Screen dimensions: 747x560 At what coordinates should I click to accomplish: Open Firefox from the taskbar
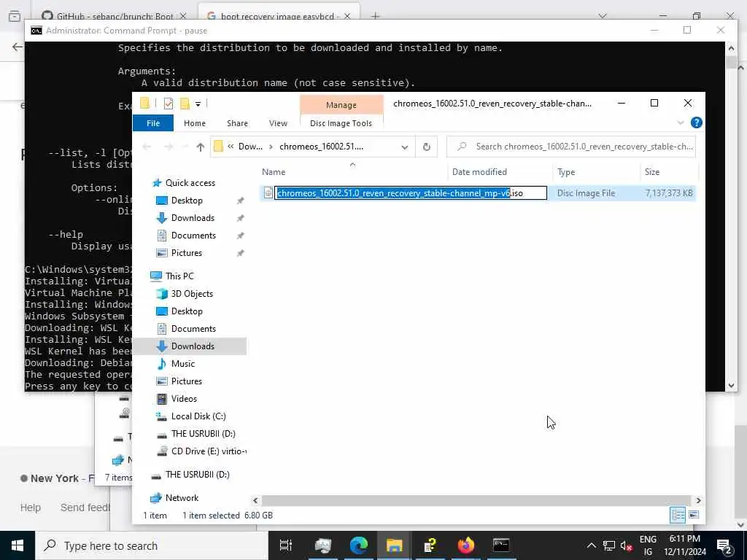pos(466,545)
